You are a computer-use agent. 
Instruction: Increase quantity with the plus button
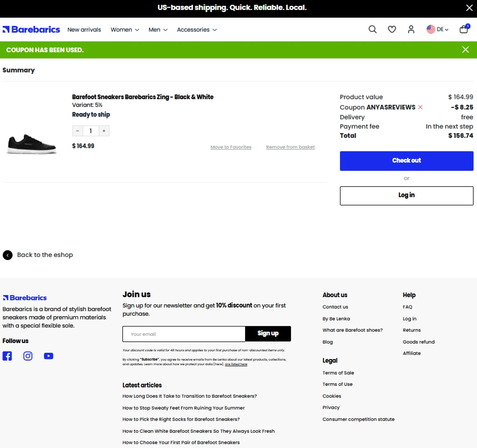[104, 131]
